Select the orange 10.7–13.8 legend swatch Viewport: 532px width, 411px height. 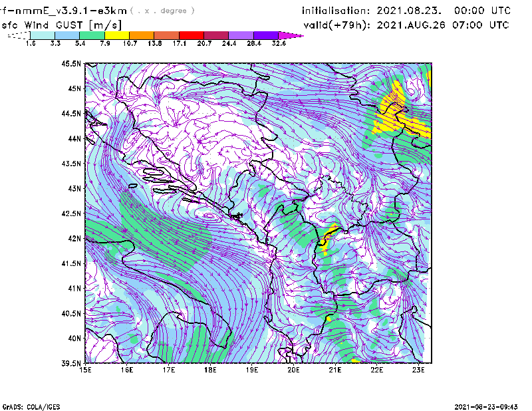(142, 35)
